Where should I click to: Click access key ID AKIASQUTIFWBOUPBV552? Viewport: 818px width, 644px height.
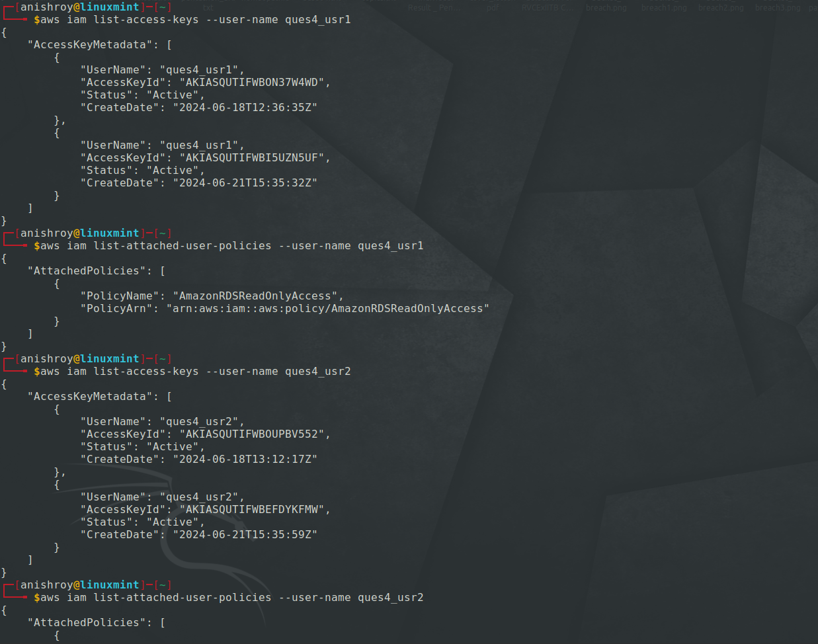tap(252, 434)
